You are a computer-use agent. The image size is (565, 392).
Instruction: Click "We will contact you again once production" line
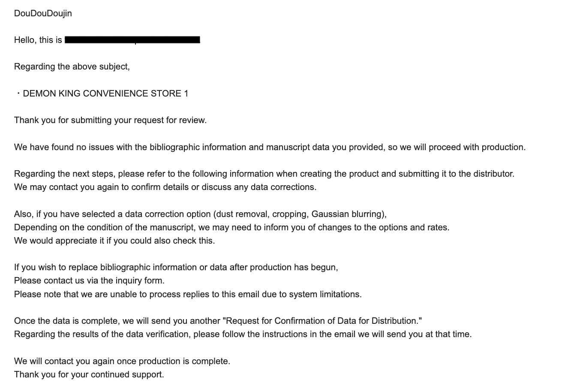pos(122,361)
